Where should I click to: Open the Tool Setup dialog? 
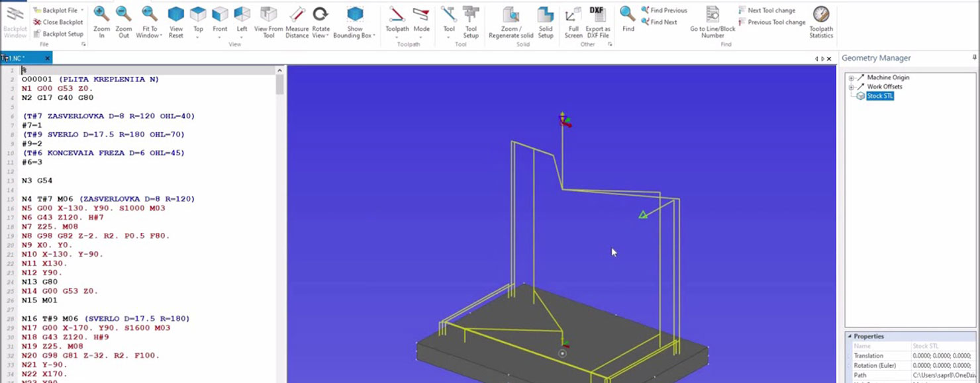(x=471, y=21)
